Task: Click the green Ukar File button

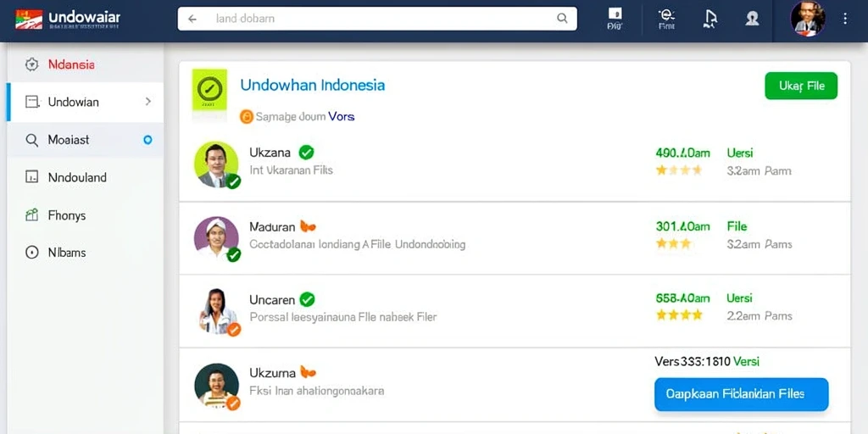Action: tap(801, 86)
